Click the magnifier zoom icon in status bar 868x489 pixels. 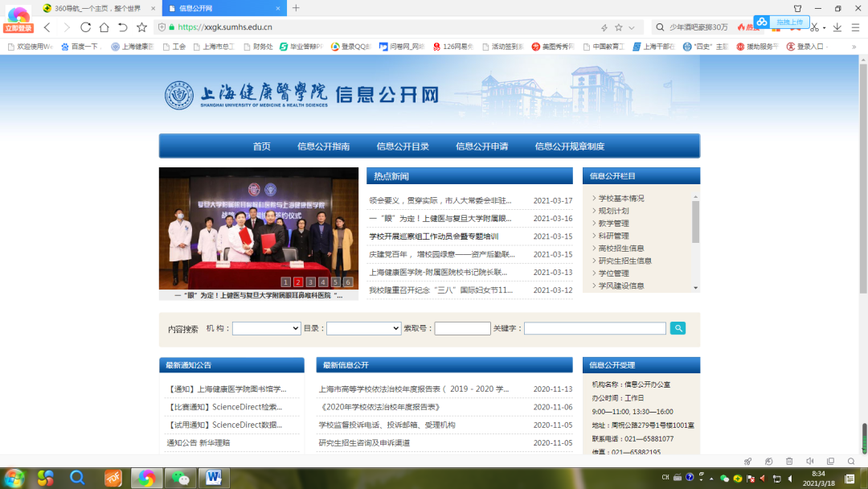point(851,462)
